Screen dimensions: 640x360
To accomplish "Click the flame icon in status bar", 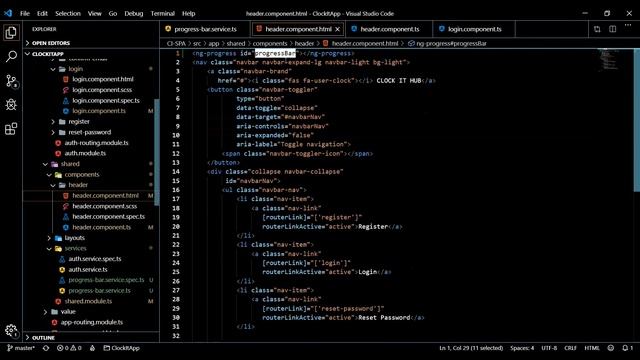I will (x=93, y=348).
